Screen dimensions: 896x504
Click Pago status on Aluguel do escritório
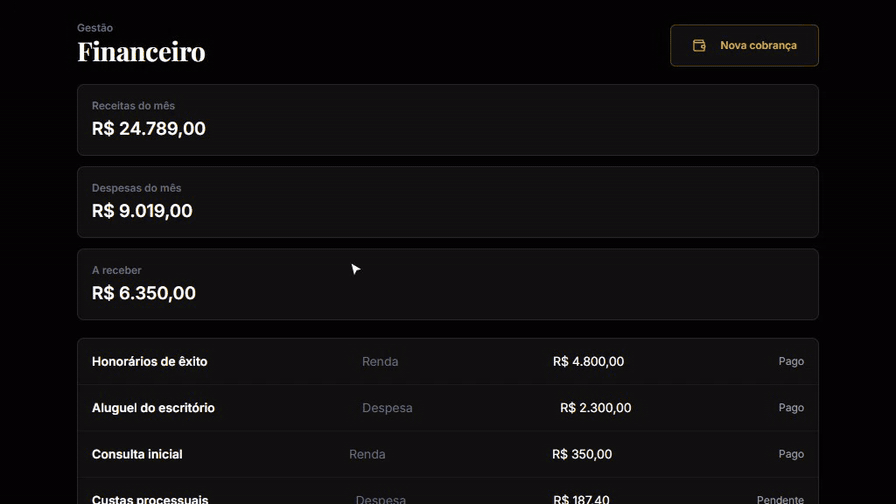click(x=791, y=407)
